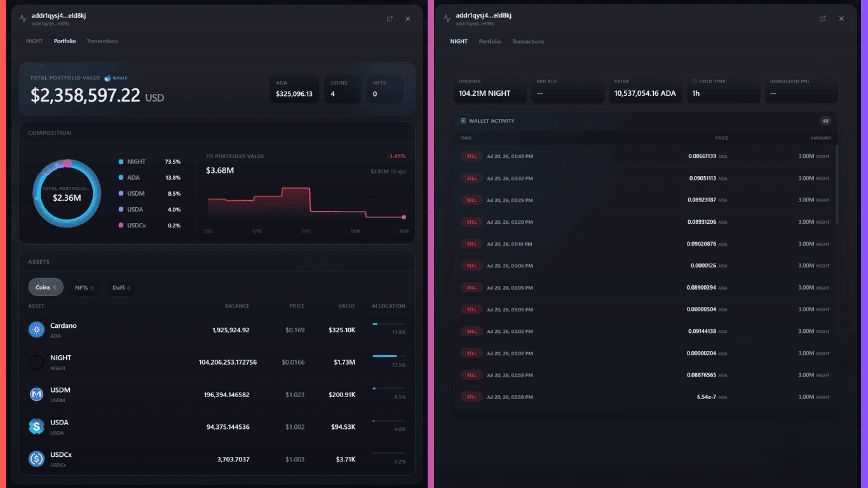Click the Balance column header
This screenshot has height=488, width=868.
click(237, 306)
